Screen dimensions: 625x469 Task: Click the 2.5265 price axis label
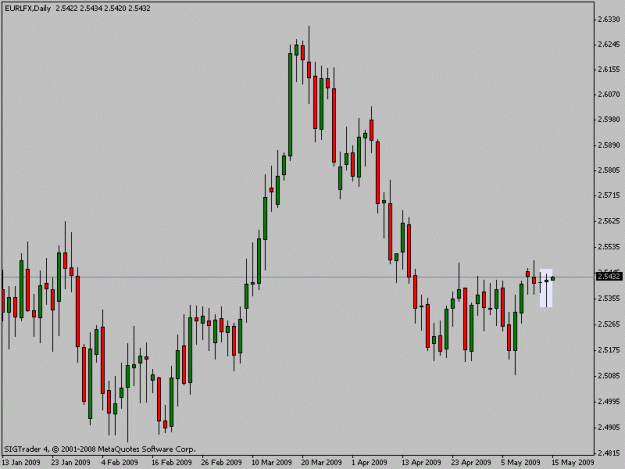(609, 324)
